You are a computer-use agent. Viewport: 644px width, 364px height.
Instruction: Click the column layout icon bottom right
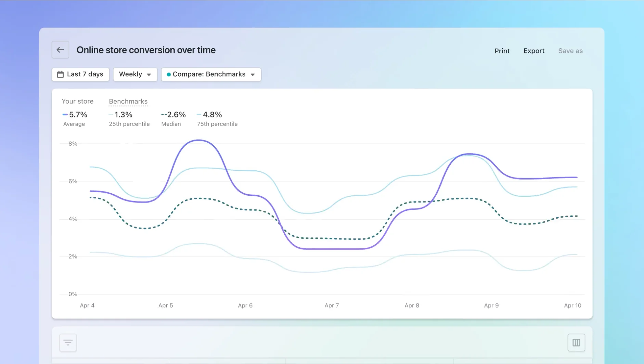click(576, 342)
